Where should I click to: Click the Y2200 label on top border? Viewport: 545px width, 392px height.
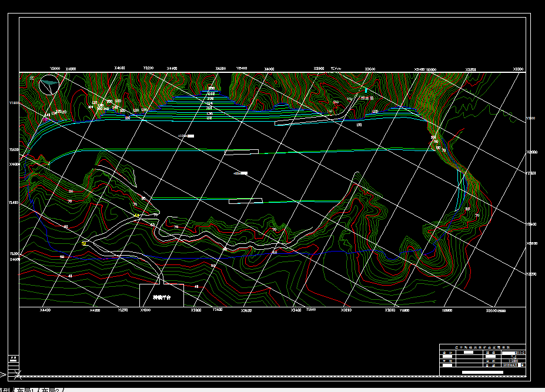148,68
